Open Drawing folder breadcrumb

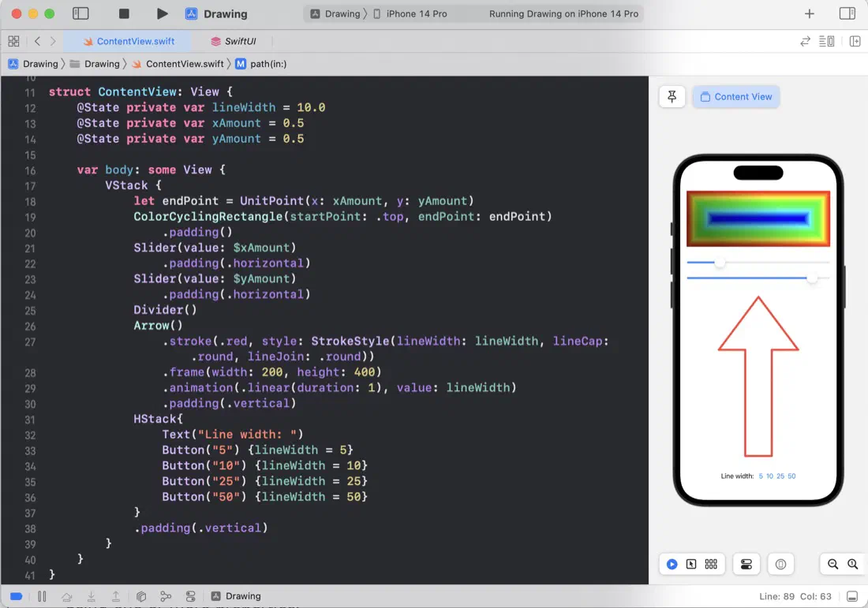pyautogui.click(x=95, y=64)
